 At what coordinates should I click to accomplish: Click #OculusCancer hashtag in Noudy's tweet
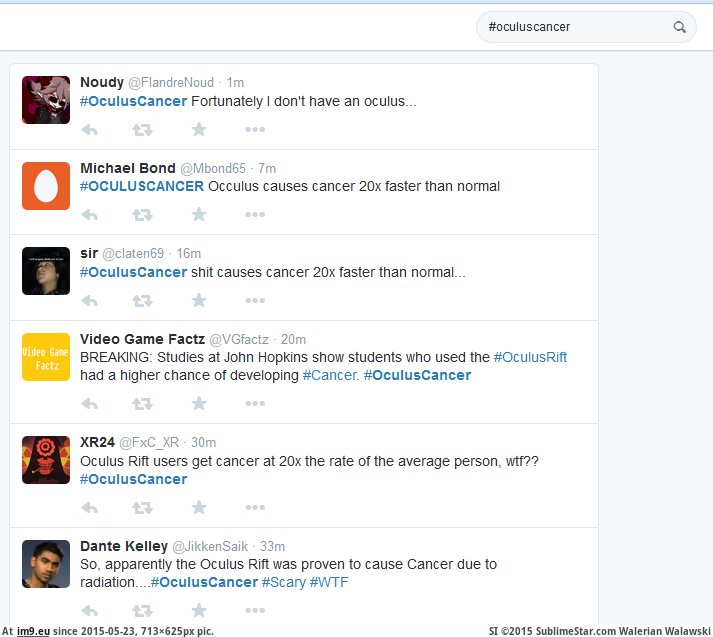(x=133, y=101)
